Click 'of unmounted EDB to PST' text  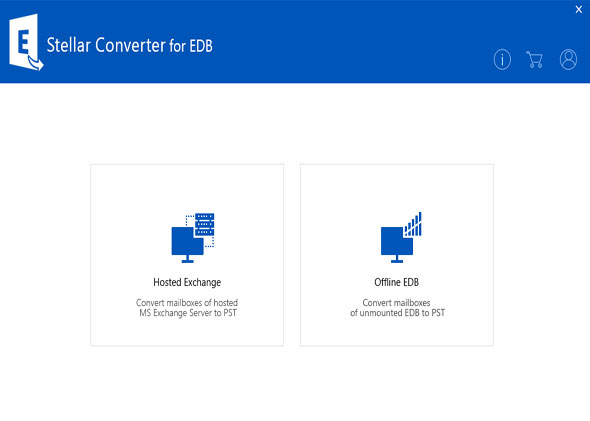coord(397,313)
